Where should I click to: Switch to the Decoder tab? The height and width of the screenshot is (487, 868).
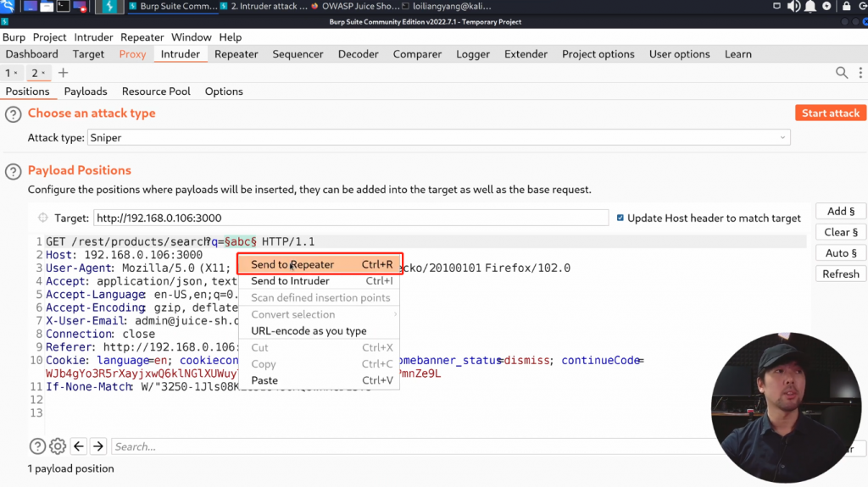pyautogui.click(x=359, y=54)
